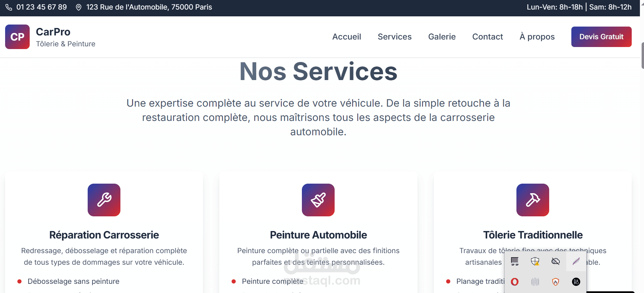This screenshot has height=293, width=644.
Task: Click the CP logo icon
Action: [x=17, y=37]
